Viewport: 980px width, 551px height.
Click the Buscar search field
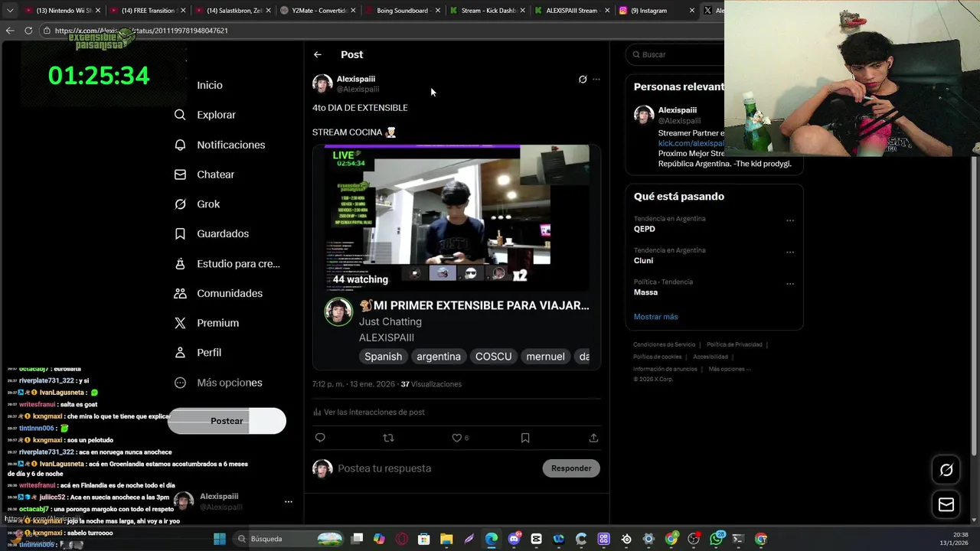point(675,54)
